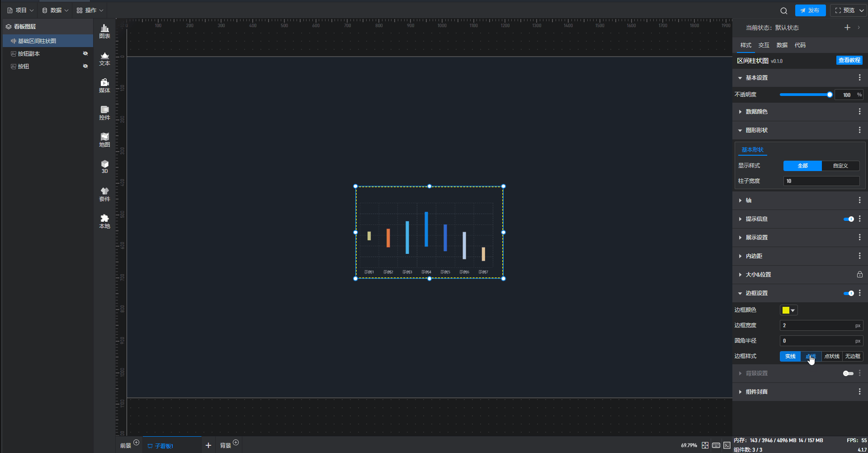The image size is (868, 453).
Task: Expand the 数据颜色 section
Action: [756, 112]
